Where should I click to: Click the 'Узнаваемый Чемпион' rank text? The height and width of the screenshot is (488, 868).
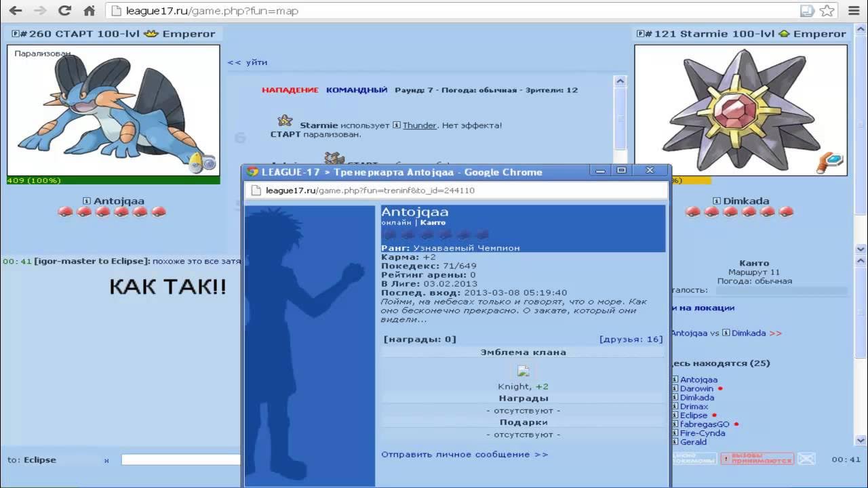[467, 248]
